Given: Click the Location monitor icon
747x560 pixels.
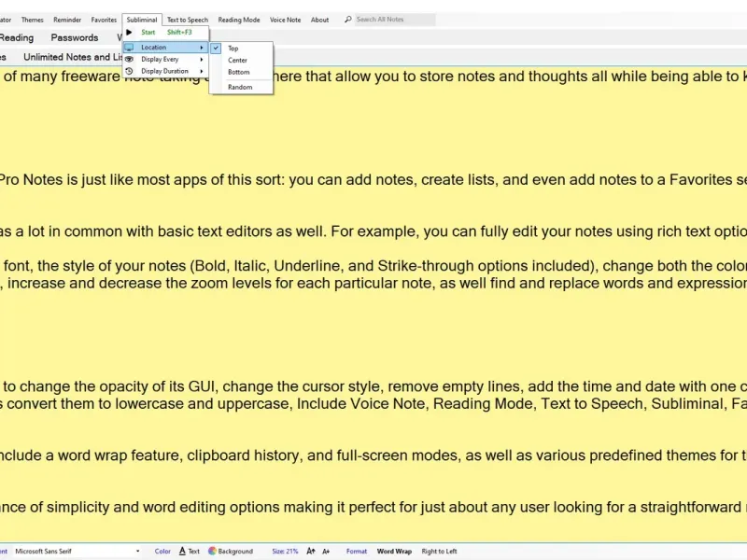Looking at the screenshot, I should [x=129, y=48].
